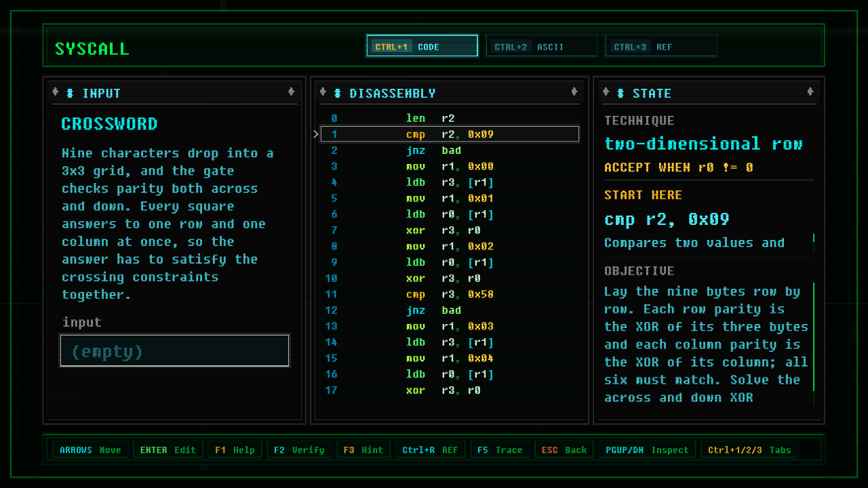Image resolution: width=868 pixels, height=488 pixels.
Task: Select line 6 ldb r0, [r1]
Action: coord(450,214)
